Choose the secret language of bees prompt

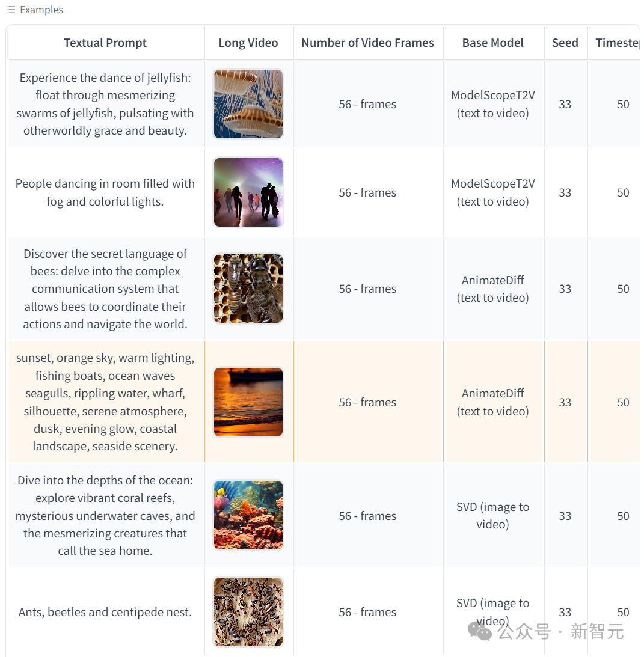click(105, 289)
